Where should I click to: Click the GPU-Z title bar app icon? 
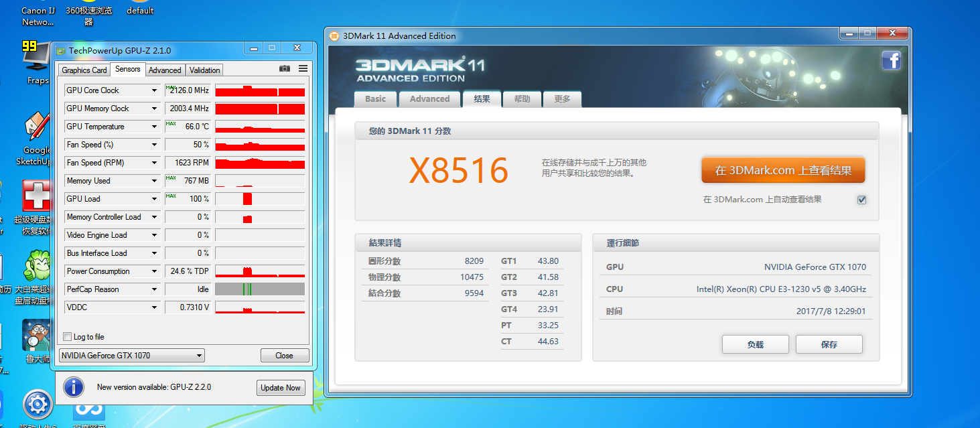click(x=62, y=50)
